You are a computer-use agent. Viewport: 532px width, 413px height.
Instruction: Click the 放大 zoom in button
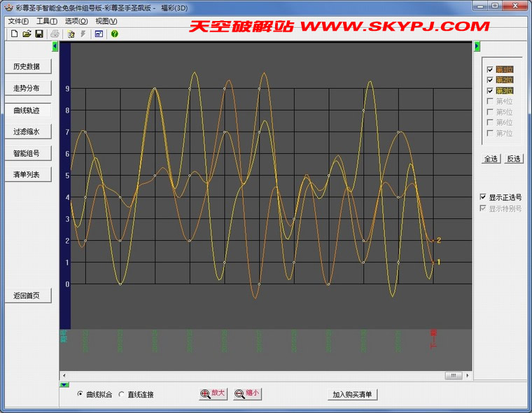click(x=213, y=394)
